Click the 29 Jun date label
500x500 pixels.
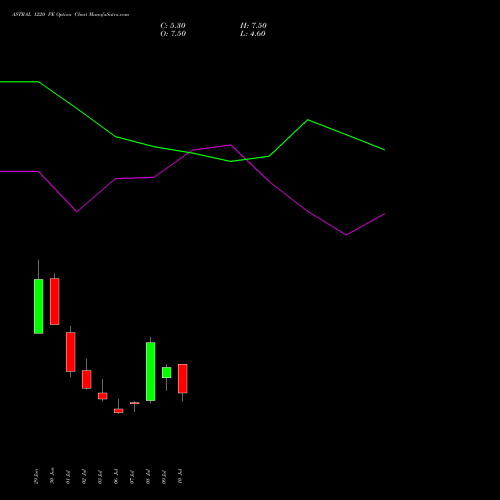pos(36,476)
